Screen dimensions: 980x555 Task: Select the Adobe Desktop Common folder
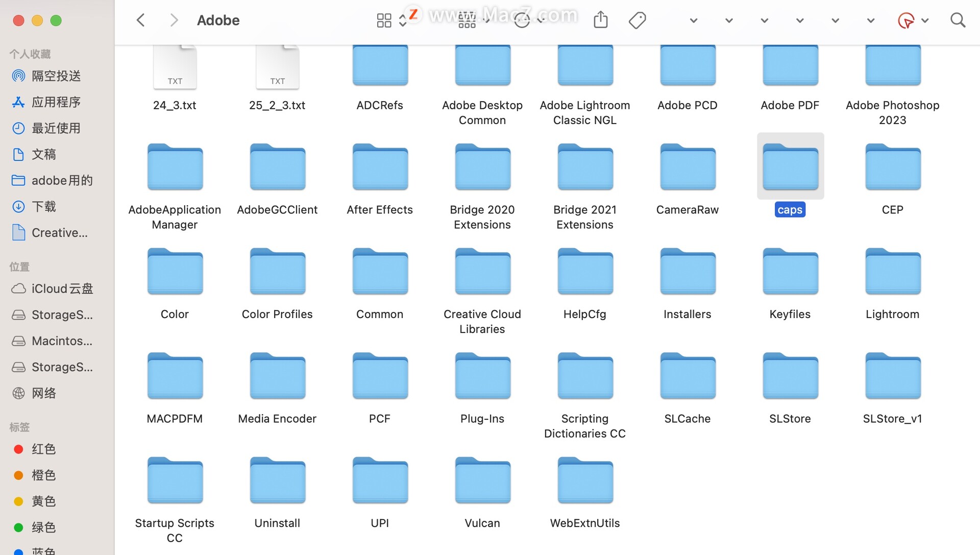(482, 65)
